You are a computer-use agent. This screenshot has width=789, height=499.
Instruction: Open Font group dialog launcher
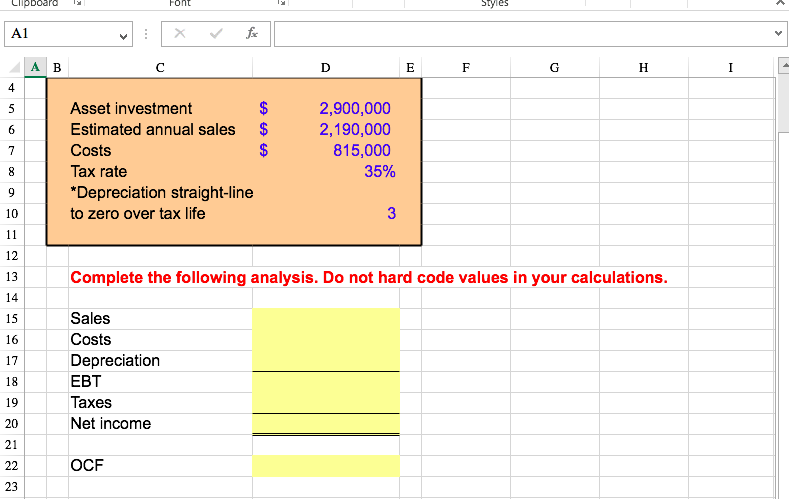[282, 3]
